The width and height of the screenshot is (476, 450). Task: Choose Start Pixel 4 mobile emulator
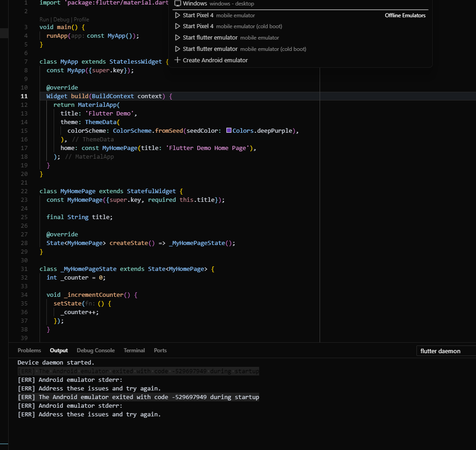(x=301, y=15)
